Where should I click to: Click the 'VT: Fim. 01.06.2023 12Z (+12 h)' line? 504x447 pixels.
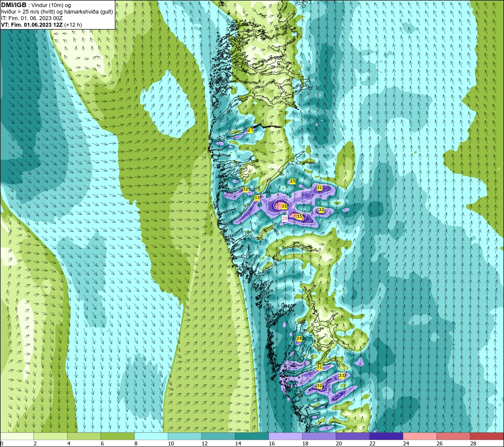pos(41,25)
